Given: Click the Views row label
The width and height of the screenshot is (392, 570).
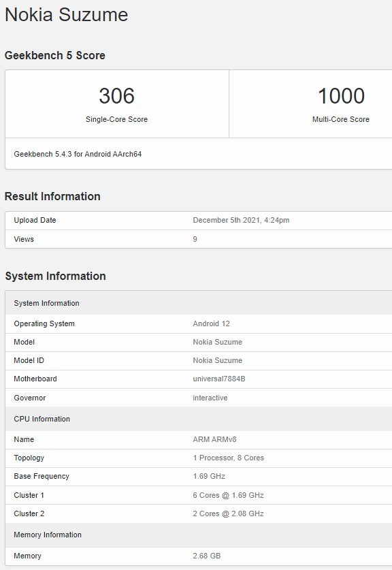Looking at the screenshot, I should click(x=24, y=239).
